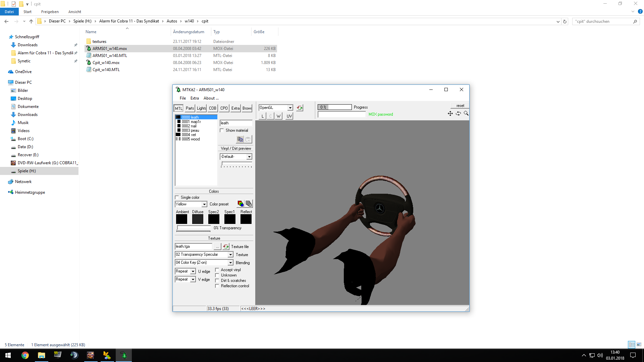Open the volume control in system tray

pyautogui.click(x=600, y=355)
